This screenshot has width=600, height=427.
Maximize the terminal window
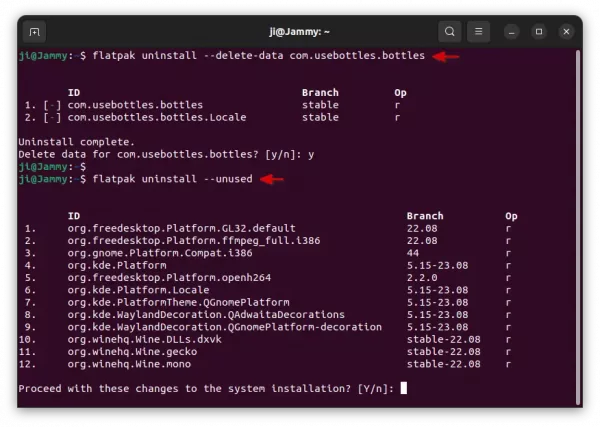click(540, 31)
